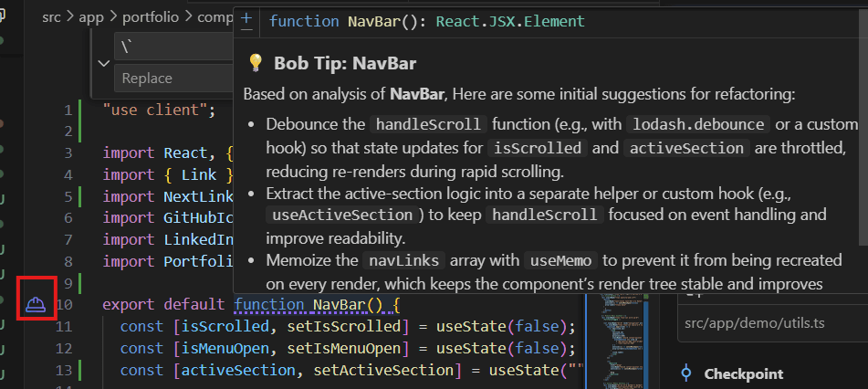This screenshot has width=868, height=389.
Task: Click the useMemo code snippet in the tip
Action: (x=561, y=260)
